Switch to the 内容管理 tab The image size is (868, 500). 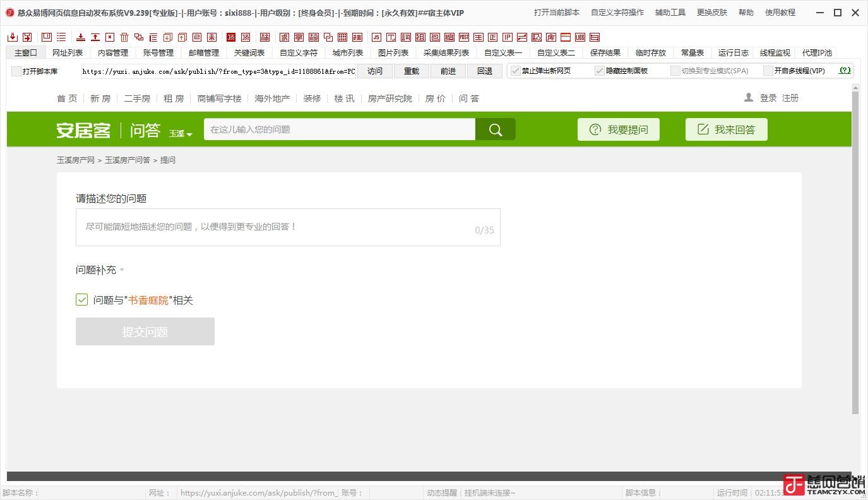pyautogui.click(x=113, y=53)
